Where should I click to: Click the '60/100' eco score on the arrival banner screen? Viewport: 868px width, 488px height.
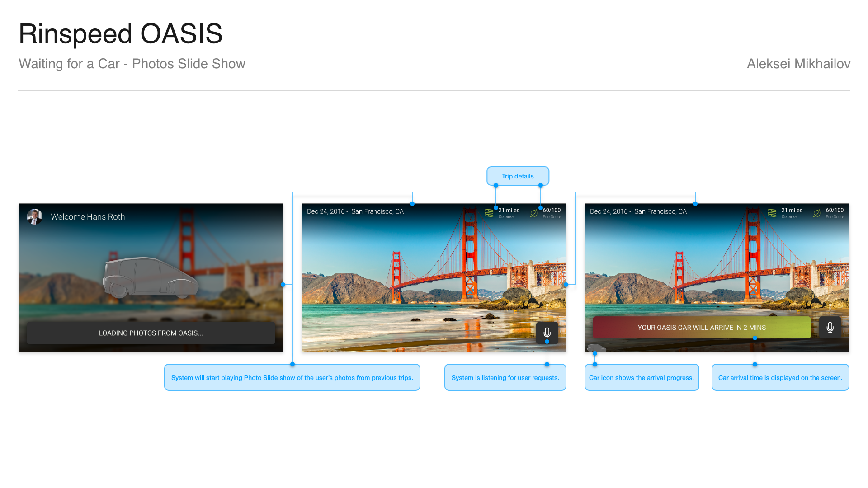pyautogui.click(x=835, y=210)
